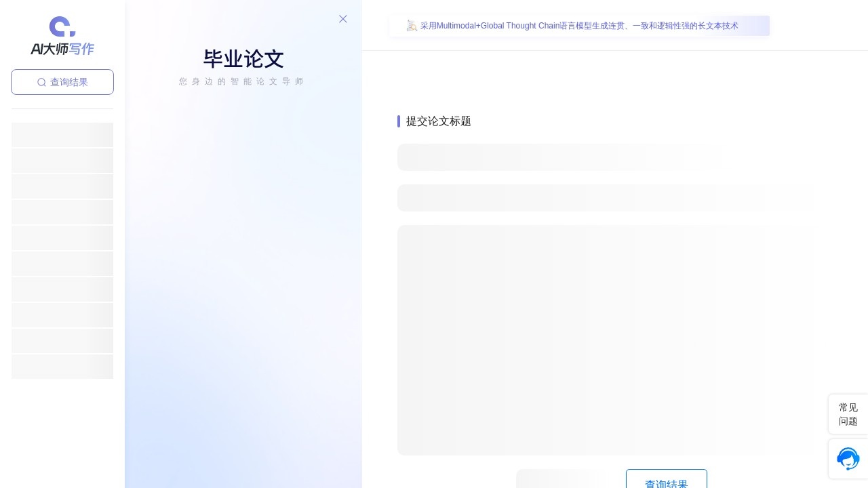Viewport: 868px width, 488px height.
Task: Click the loading button left of 查询结果
Action: (x=560, y=480)
